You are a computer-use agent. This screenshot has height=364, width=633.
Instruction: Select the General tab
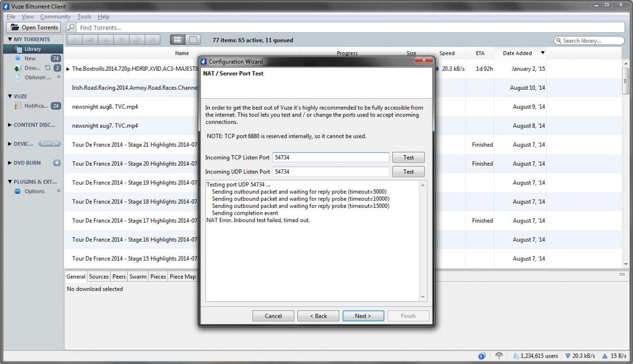point(76,276)
